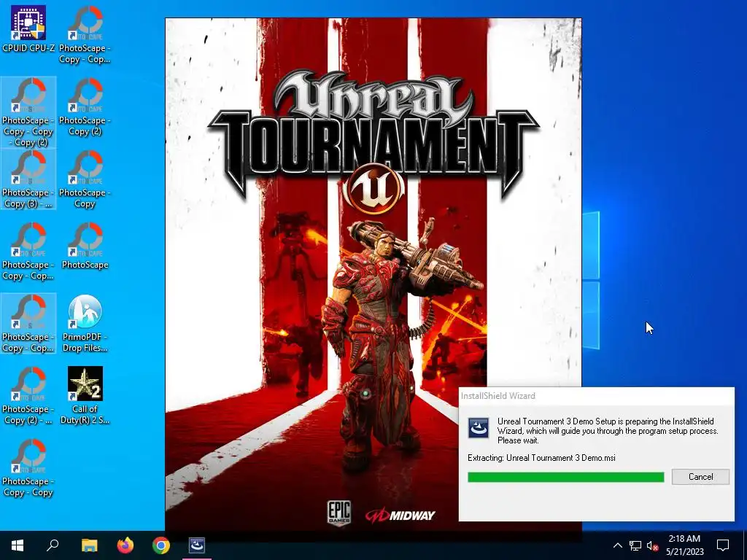Select the plain 'PhotoScape' desktop shortcut
Image resolution: width=747 pixels, height=560 pixels.
(x=85, y=246)
